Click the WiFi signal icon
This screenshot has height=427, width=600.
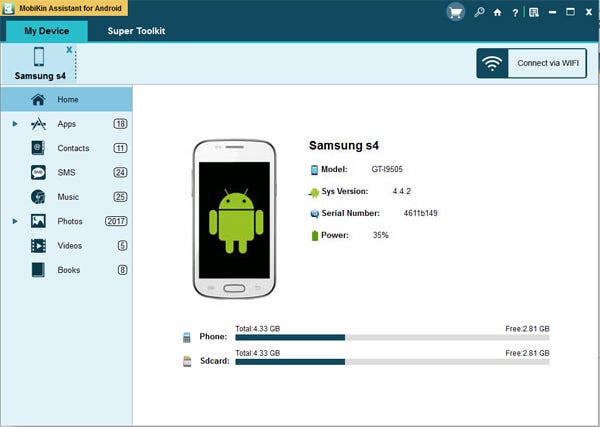[x=492, y=63]
